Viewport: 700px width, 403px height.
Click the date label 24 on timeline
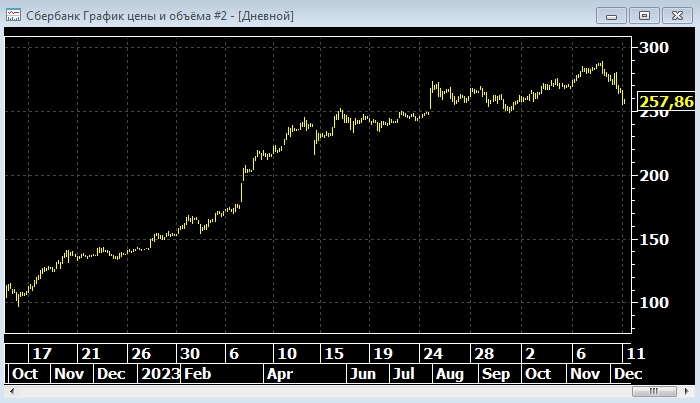(x=433, y=354)
